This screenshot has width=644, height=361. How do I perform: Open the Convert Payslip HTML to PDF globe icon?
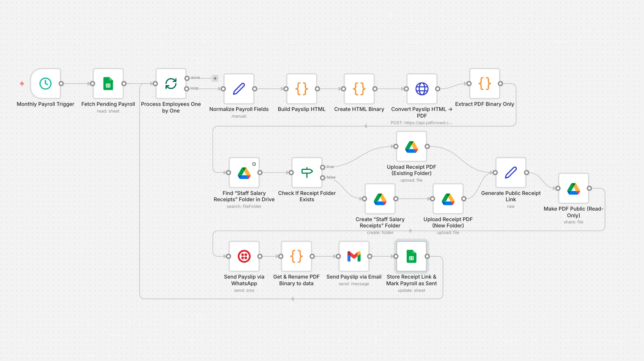422,89
